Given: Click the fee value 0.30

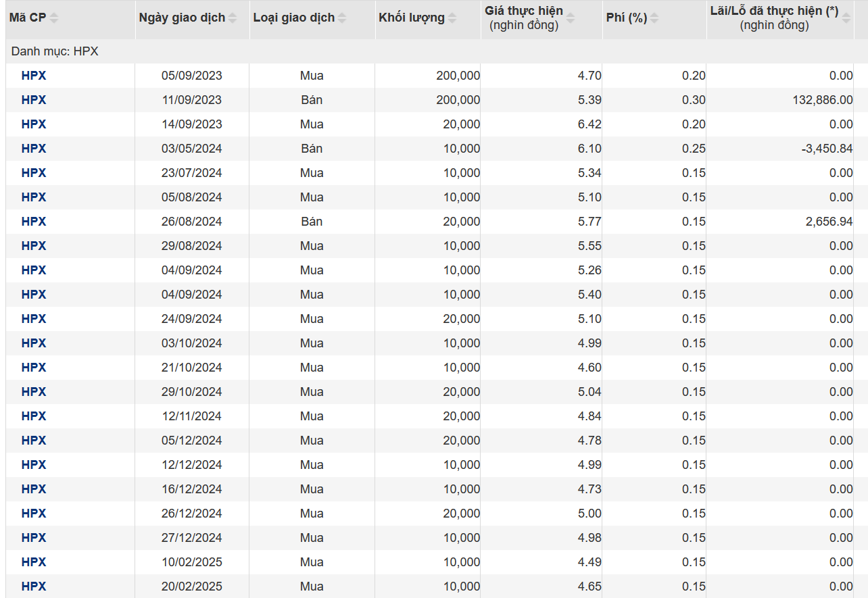Looking at the screenshot, I should [x=694, y=100].
